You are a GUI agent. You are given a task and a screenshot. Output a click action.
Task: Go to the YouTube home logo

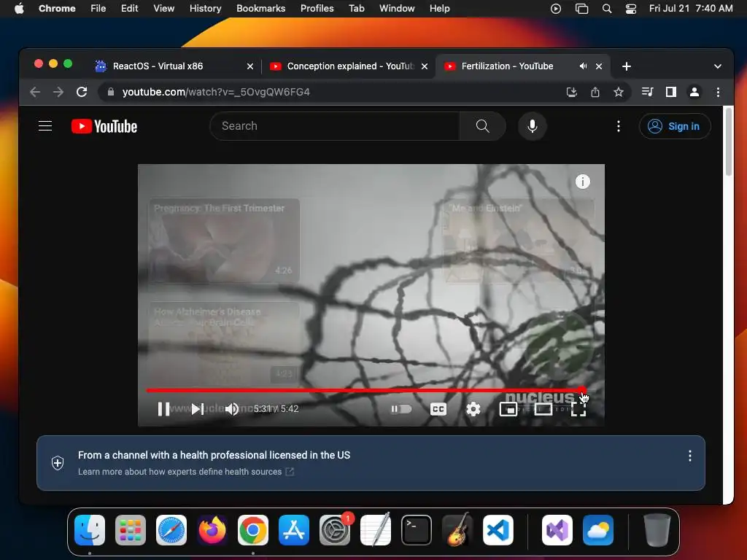104,126
